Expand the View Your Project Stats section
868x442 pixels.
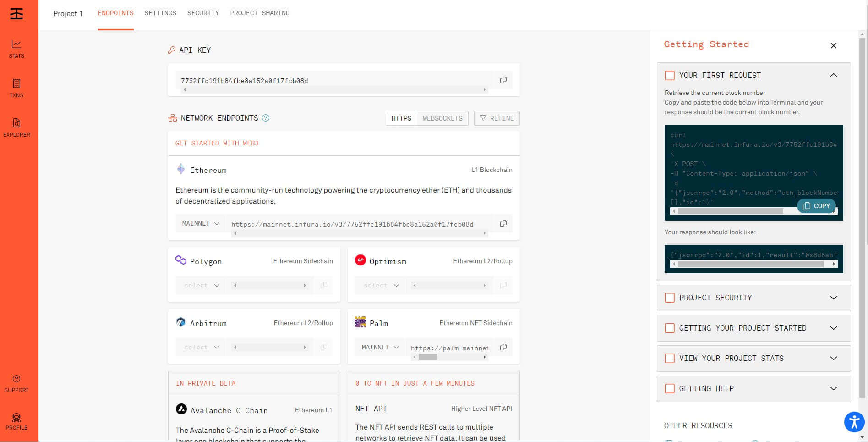click(833, 358)
